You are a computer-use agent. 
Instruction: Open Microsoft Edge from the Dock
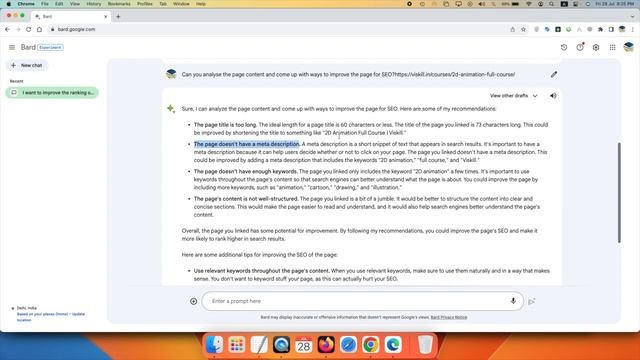[393, 344]
